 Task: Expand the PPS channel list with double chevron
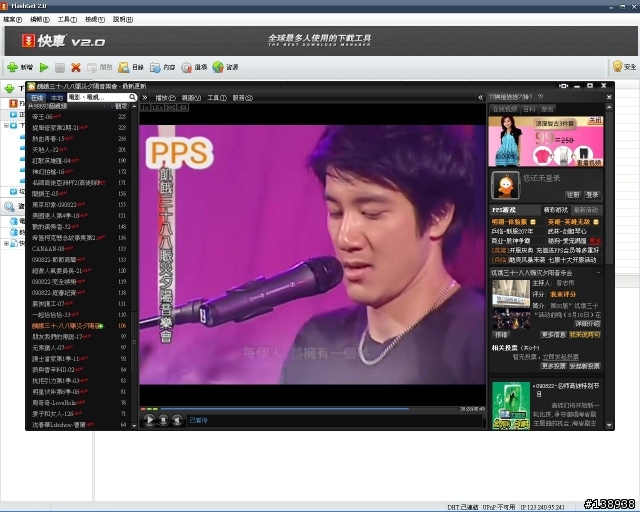[144, 98]
